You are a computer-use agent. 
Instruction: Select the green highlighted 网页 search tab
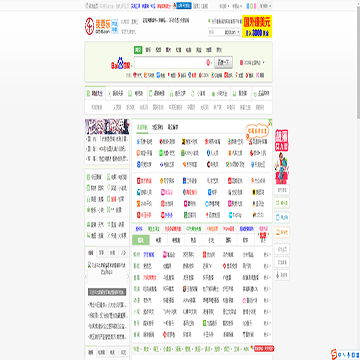tap(138, 50)
